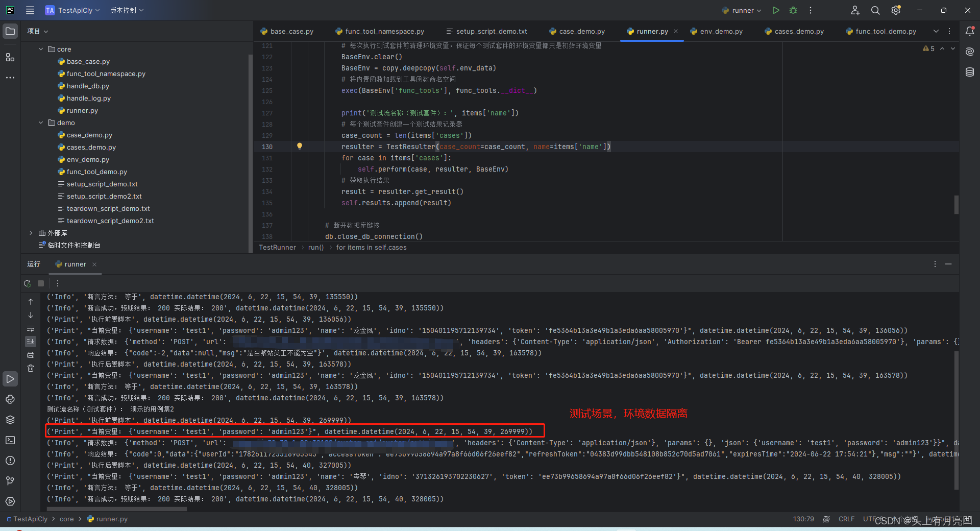Open handle_log.py in project tree
This screenshot has height=531, width=980.
pyautogui.click(x=89, y=98)
